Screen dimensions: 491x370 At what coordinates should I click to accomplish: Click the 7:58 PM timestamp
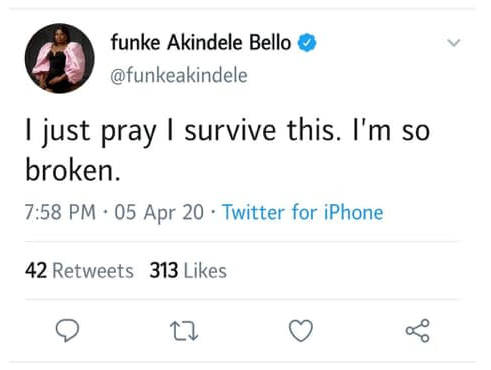tap(60, 212)
